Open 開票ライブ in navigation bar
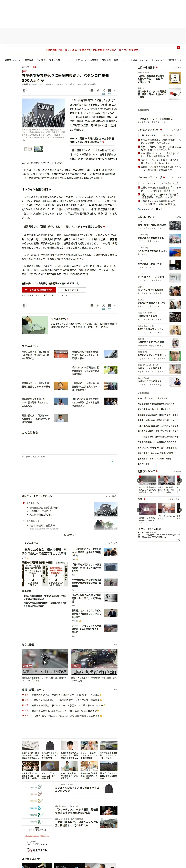 click(81, 60)
